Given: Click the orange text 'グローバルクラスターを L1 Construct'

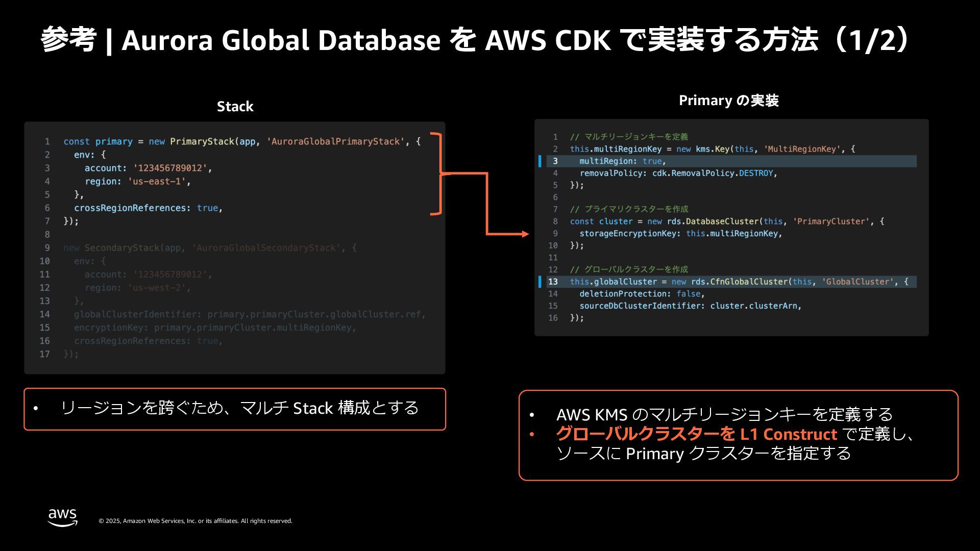Looking at the screenshot, I should 696,434.
